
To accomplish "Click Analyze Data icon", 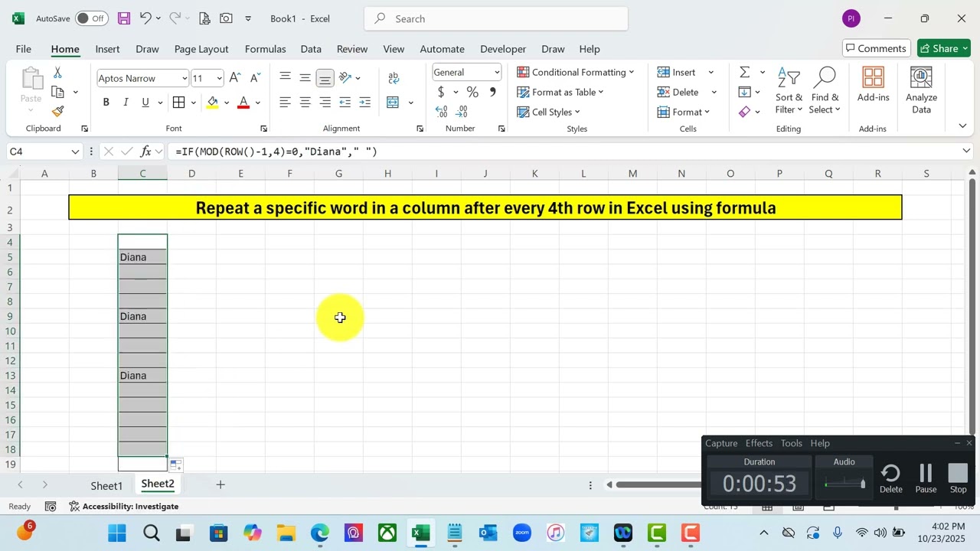I will [921, 90].
